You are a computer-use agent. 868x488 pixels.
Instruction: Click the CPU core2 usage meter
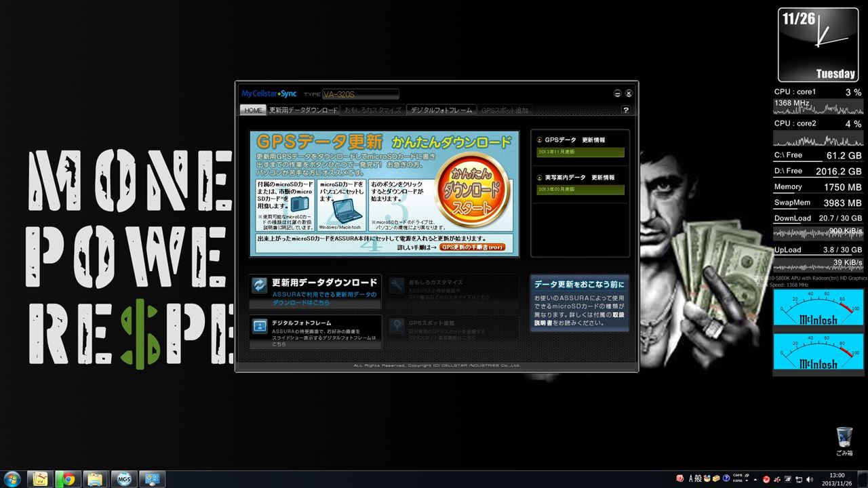(818, 132)
